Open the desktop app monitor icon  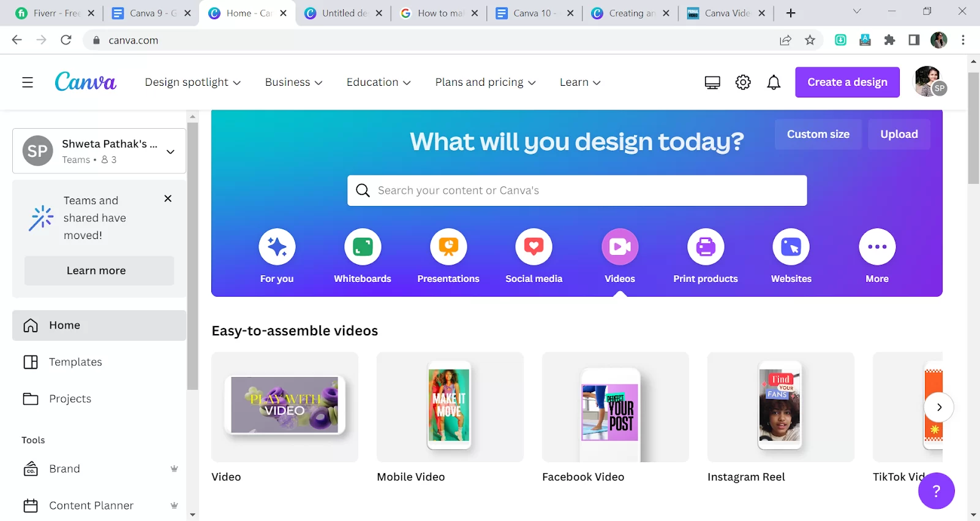point(712,82)
